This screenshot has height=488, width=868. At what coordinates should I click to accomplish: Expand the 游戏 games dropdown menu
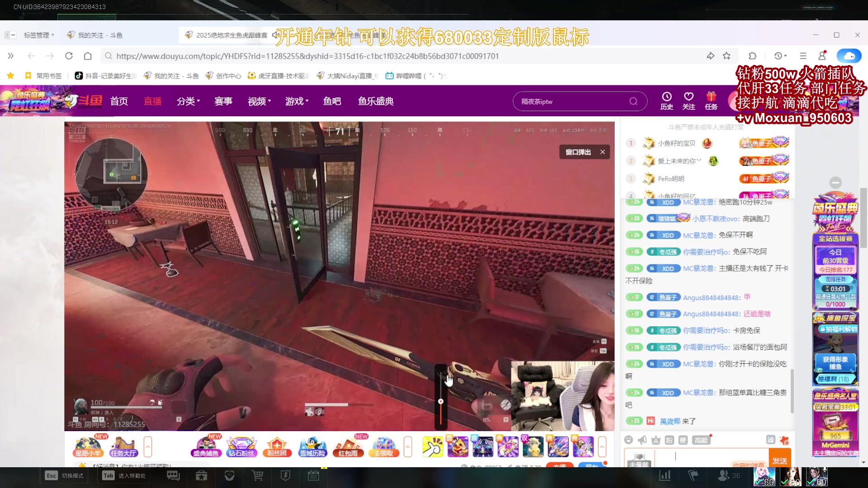pyautogui.click(x=297, y=101)
